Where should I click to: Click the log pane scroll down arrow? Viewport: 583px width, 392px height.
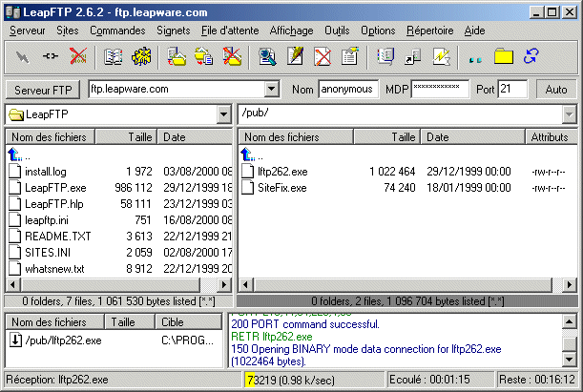click(x=570, y=359)
